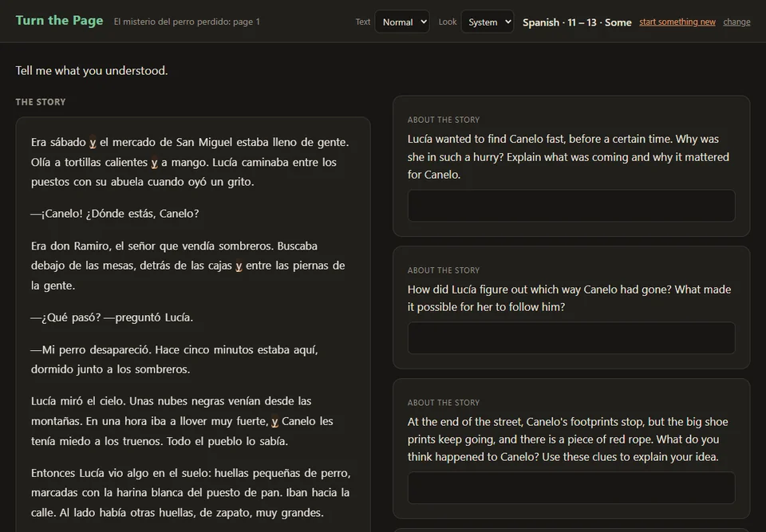Click the 'start something new' link
This screenshot has width=766, height=532.
click(x=677, y=22)
